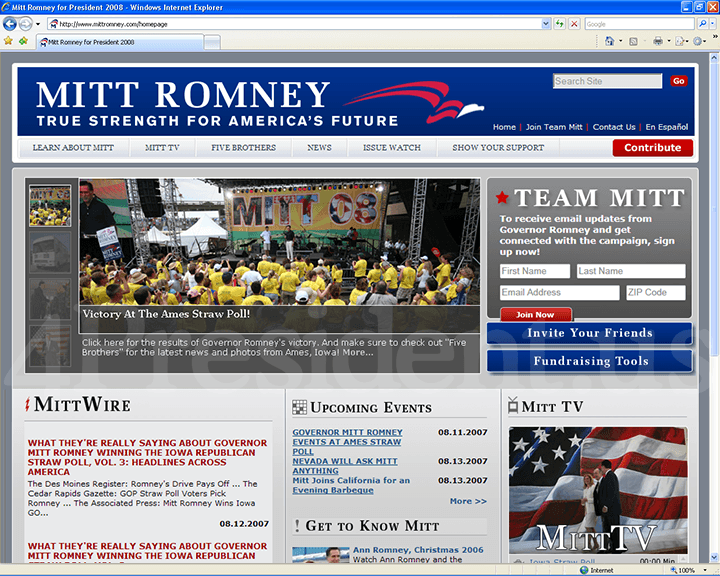Click the browser Forward arrow button

click(x=26, y=23)
